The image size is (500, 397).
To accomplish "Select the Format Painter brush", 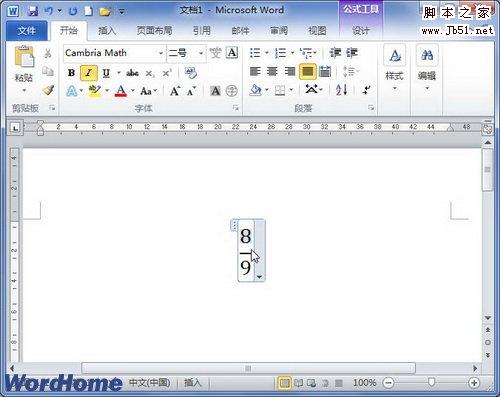I will click(48, 90).
